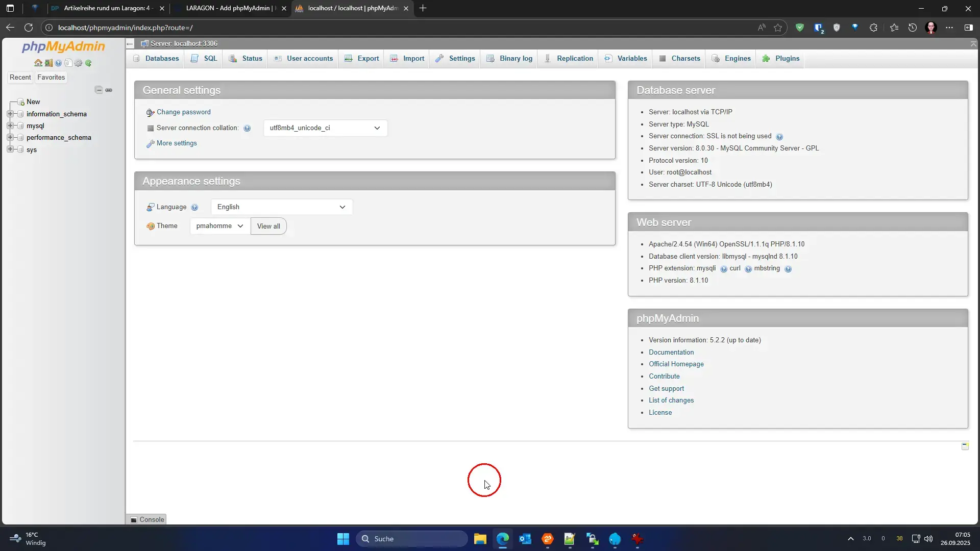Click the Windows Start button on the taskbar

click(343, 539)
